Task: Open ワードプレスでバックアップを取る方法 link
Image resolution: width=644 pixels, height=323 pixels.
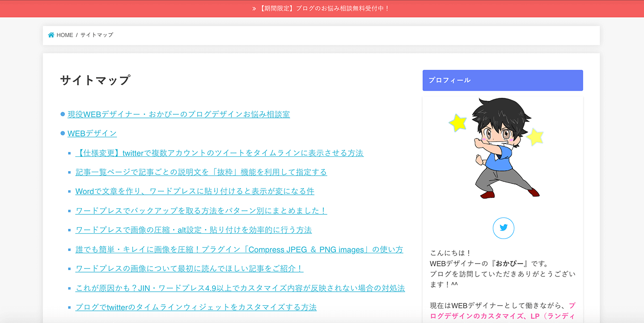Action: [x=201, y=210]
